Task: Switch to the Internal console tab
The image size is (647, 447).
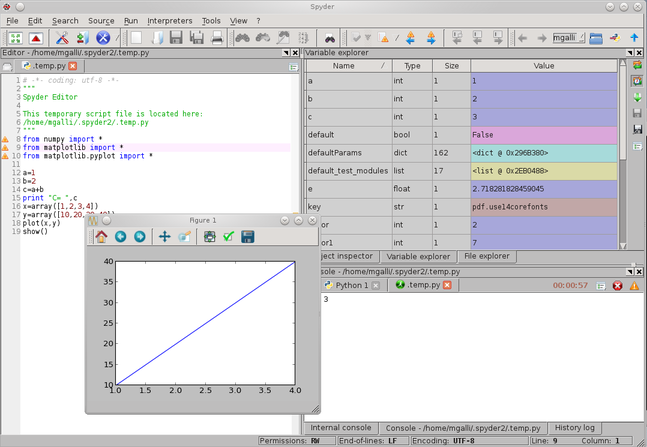Action: [340, 428]
